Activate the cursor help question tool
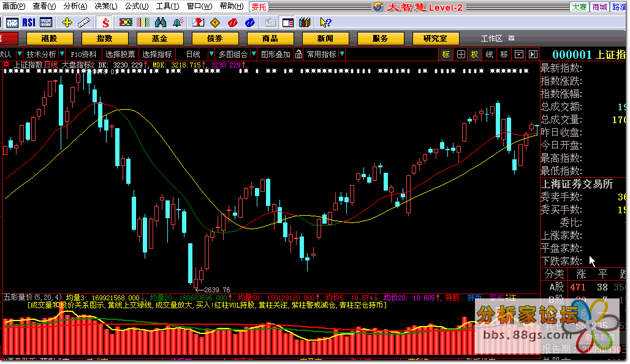This screenshot has width=630, height=364. click(x=325, y=23)
